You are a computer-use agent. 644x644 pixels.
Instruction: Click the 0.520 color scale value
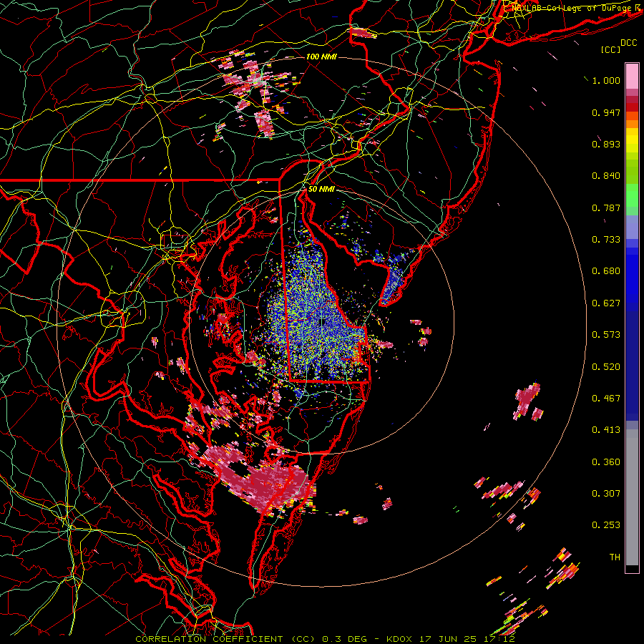tap(606, 367)
